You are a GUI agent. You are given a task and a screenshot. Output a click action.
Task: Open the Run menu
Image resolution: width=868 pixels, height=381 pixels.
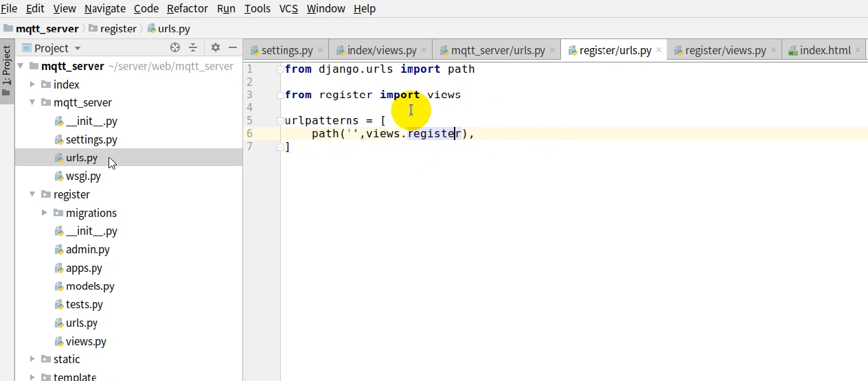[226, 8]
